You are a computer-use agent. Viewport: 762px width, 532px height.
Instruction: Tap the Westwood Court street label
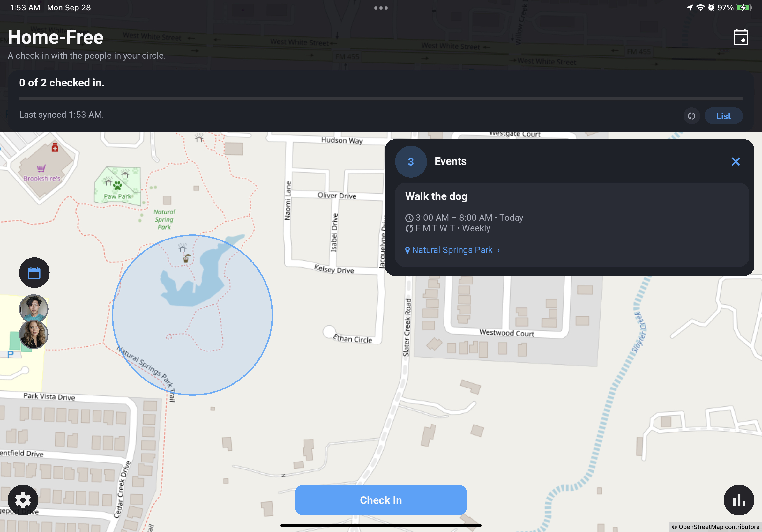click(x=507, y=333)
